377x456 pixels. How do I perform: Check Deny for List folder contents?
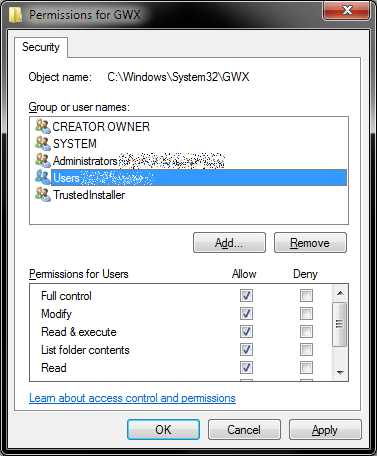(x=306, y=349)
